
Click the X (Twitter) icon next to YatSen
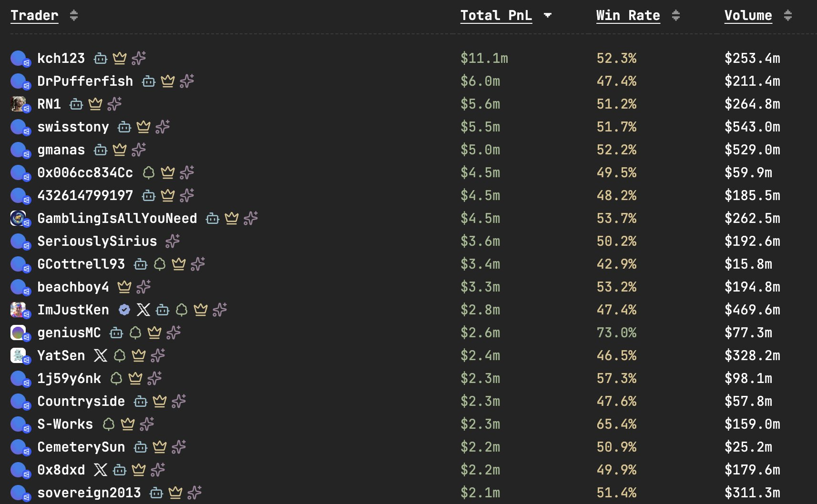tap(101, 355)
